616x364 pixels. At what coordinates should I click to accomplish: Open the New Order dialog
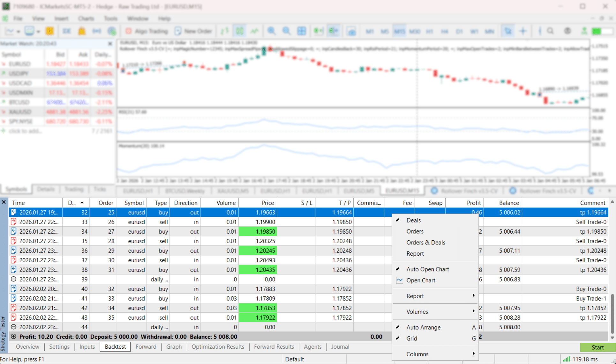click(x=193, y=31)
